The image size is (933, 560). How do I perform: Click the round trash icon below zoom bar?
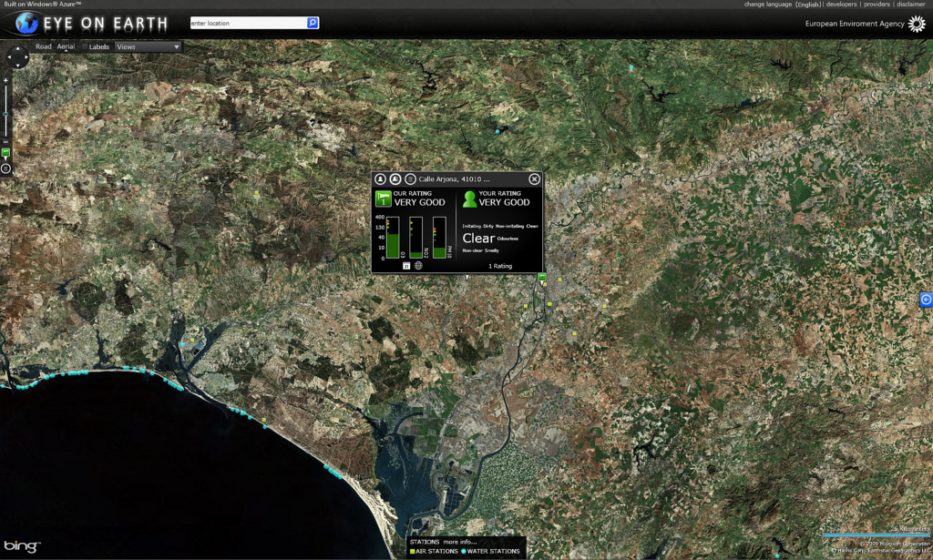[6, 168]
